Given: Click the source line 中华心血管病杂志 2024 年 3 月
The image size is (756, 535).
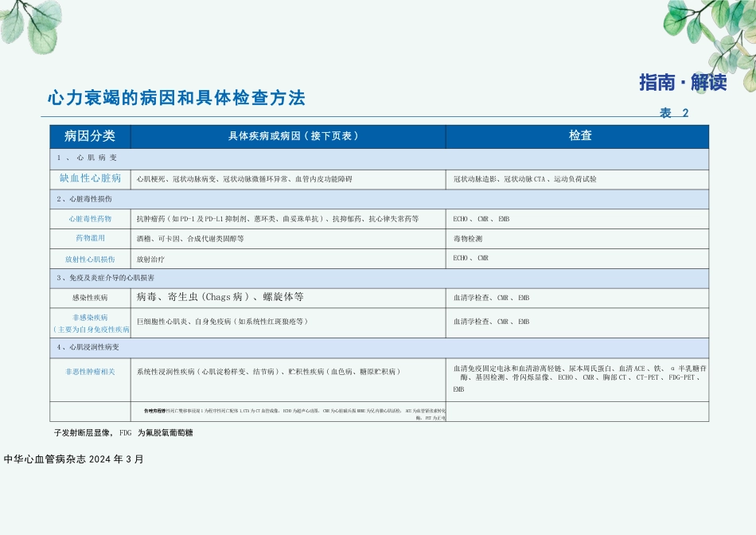Looking at the screenshot, I should (73, 459).
